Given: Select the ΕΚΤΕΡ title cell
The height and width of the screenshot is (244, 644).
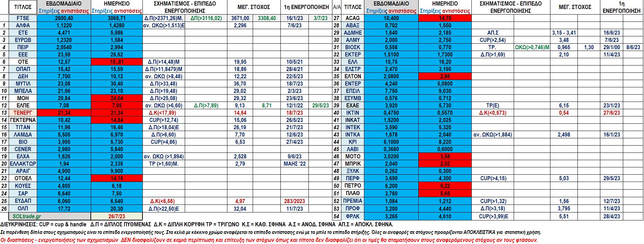Looking at the screenshot, I should click(x=353, y=54).
